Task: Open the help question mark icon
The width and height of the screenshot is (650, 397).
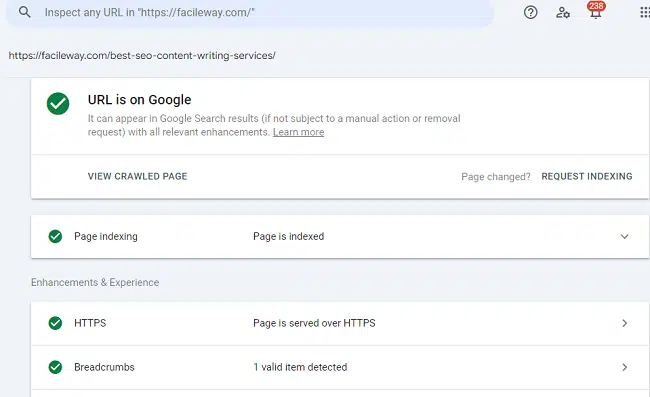Action: [530, 12]
